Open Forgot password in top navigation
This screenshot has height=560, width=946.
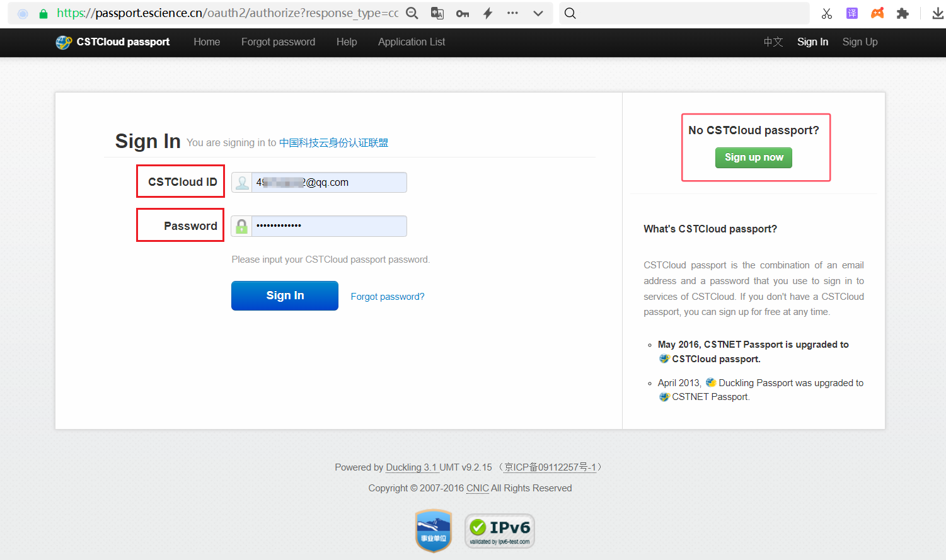278,42
